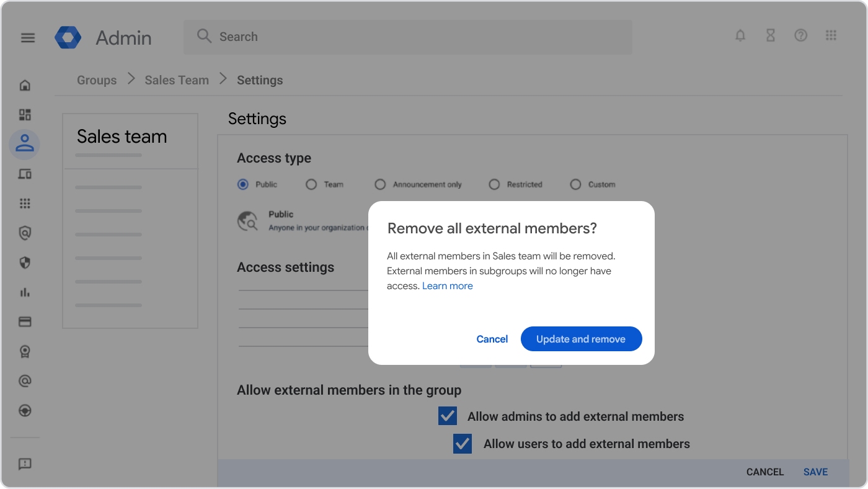This screenshot has height=489, width=868.
Task: Click the notifications bell icon
Action: point(740,36)
